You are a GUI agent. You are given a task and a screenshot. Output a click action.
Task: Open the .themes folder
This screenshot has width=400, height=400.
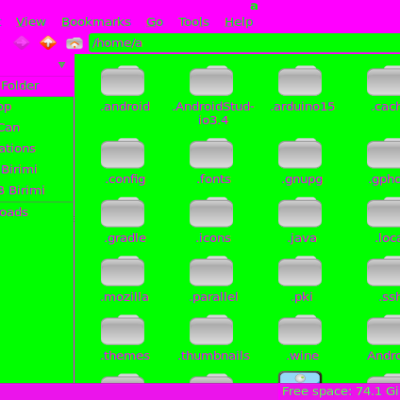point(123,330)
